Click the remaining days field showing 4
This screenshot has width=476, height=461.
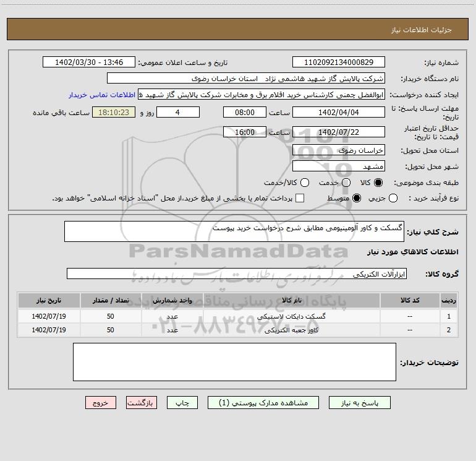(178, 112)
